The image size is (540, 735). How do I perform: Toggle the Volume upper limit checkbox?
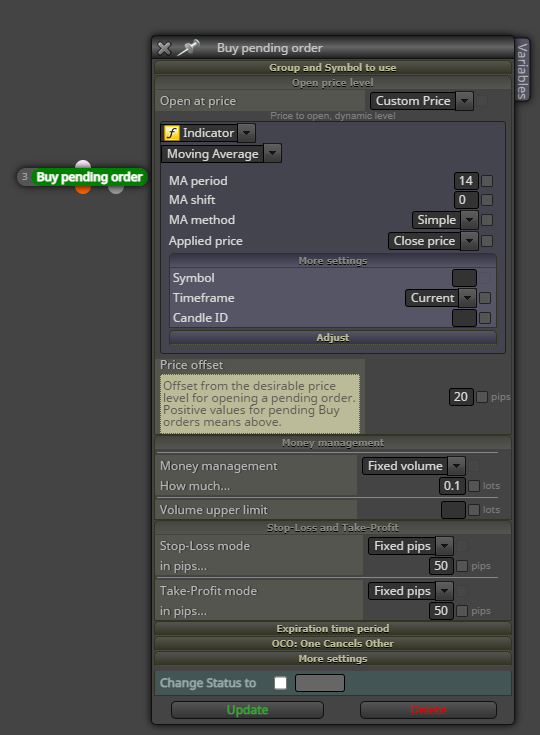click(474, 510)
